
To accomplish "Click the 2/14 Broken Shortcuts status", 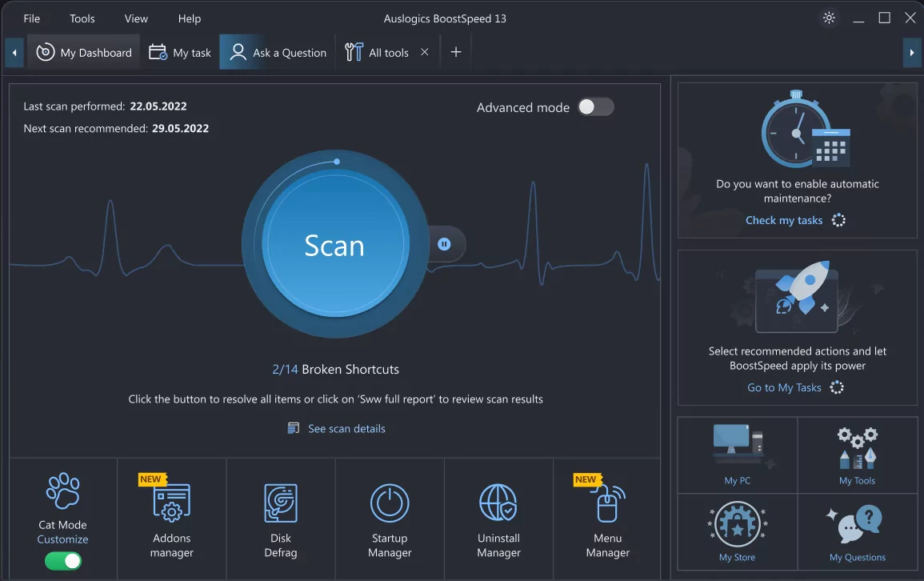I will click(335, 370).
